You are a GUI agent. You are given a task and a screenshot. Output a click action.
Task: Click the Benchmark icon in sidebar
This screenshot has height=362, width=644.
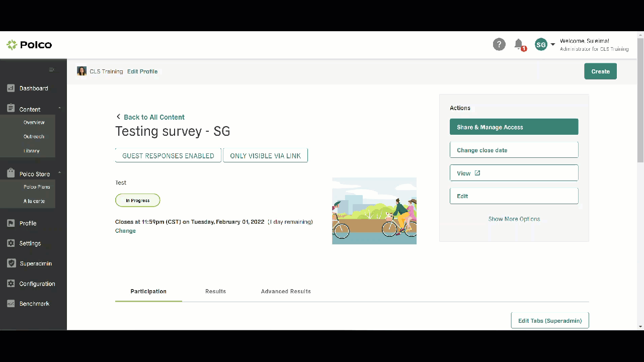pos(11,304)
